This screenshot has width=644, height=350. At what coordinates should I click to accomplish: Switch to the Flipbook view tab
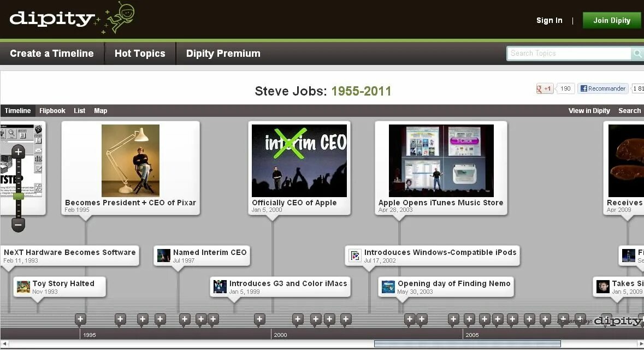point(52,110)
